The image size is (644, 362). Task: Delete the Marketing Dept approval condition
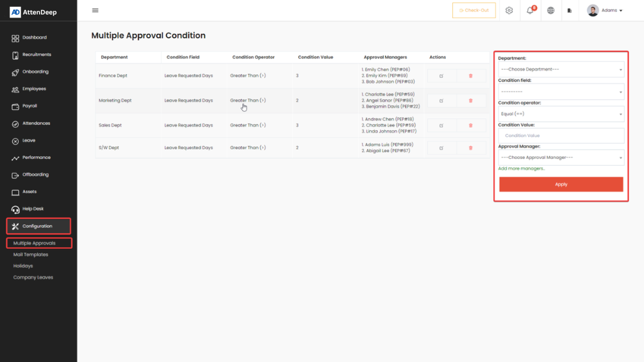point(470,101)
